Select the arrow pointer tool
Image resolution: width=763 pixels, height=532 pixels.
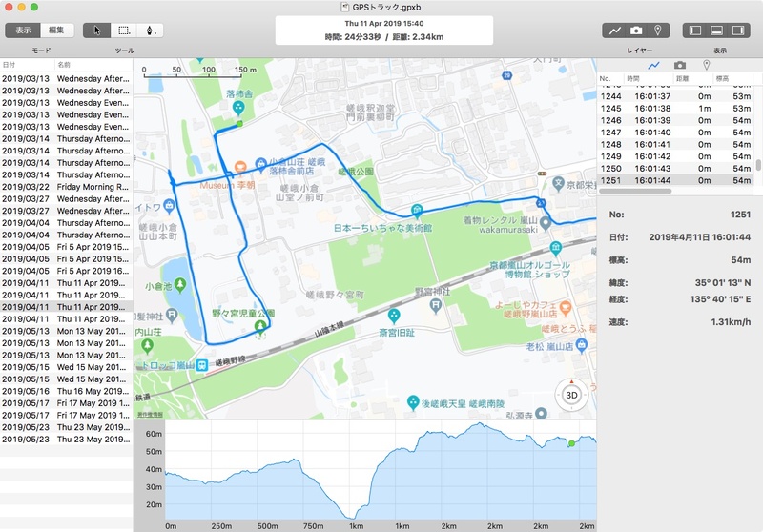click(x=97, y=31)
